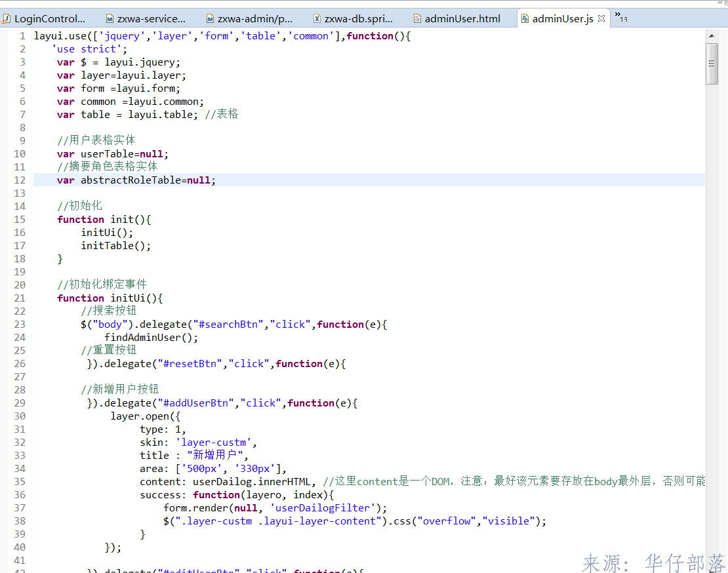The image size is (728, 573).
Task: Show the hidden editors overflow list
Action: coord(620,16)
